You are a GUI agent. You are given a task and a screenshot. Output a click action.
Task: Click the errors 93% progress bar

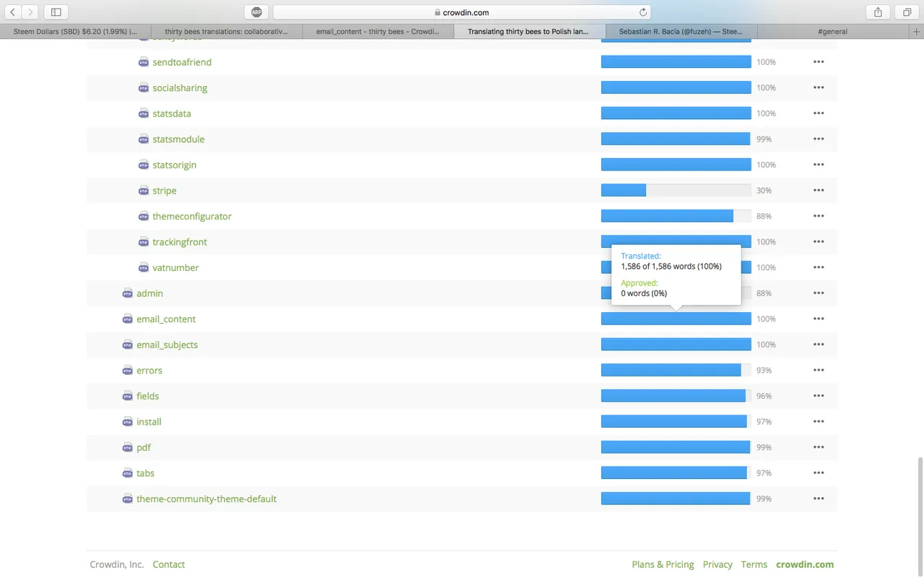(676, 370)
